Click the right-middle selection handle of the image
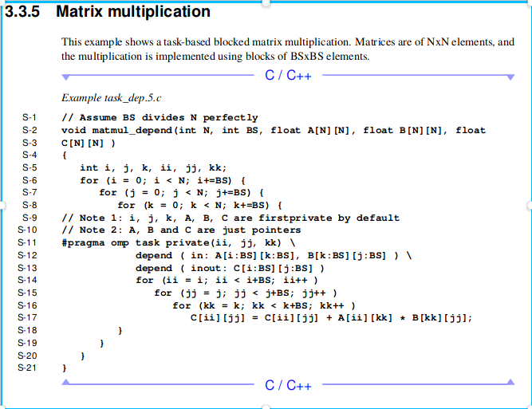The height and width of the screenshot is (409, 532). click(x=530, y=205)
